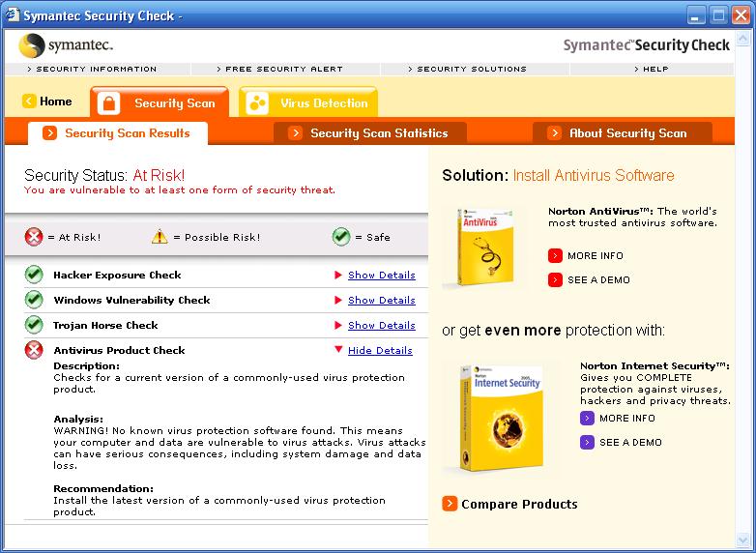Click the scrollbar down arrow
The width and height of the screenshot is (756, 553).
(743, 539)
